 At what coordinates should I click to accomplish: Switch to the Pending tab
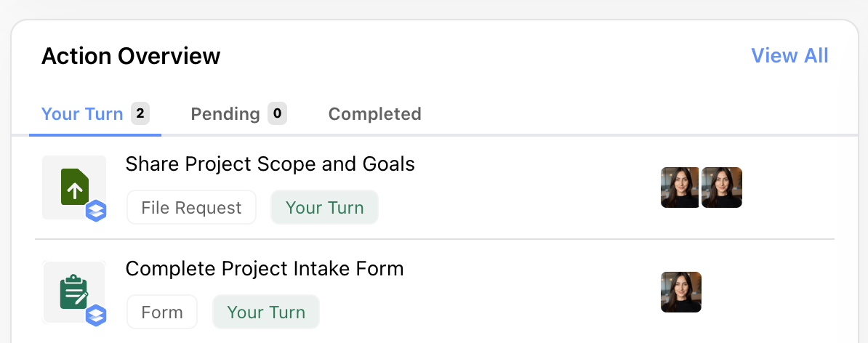coord(238,114)
